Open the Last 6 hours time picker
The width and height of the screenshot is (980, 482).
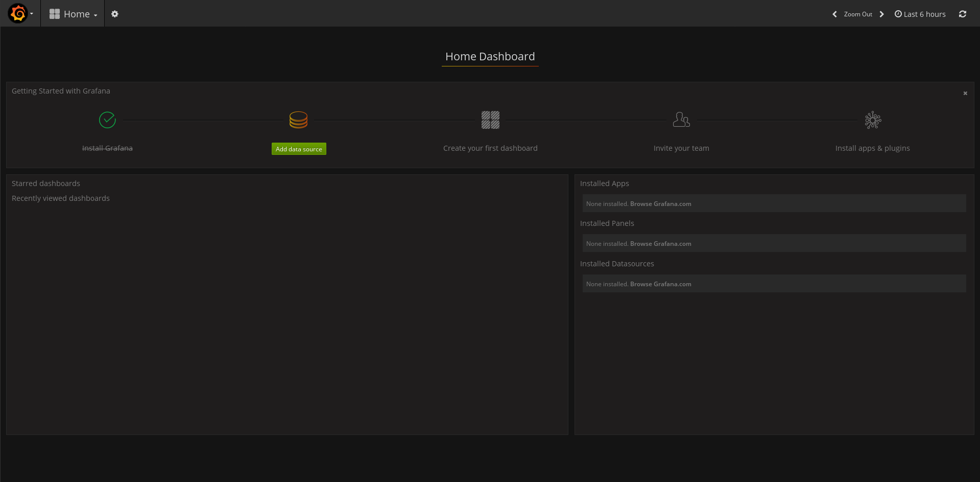pyautogui.click(x=920, y=14)
